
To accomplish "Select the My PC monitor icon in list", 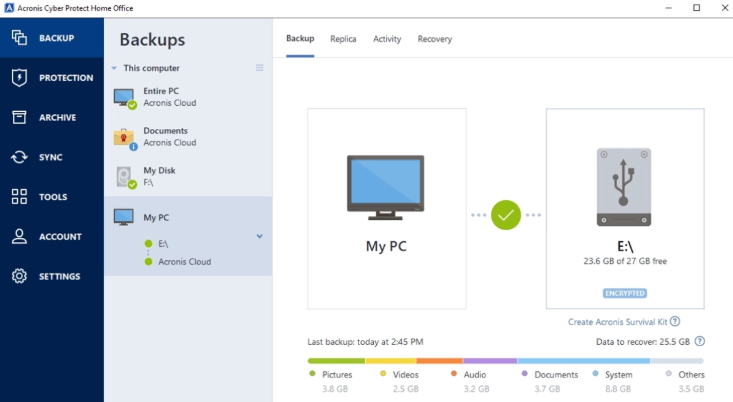I will point(123,217).
